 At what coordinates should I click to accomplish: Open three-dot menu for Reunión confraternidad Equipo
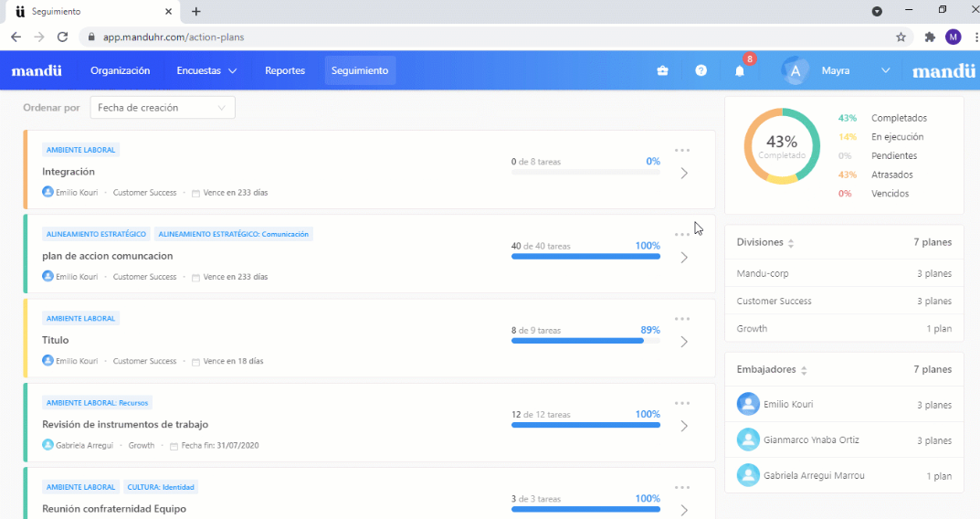pyautogui.click(x=682, y=488)
